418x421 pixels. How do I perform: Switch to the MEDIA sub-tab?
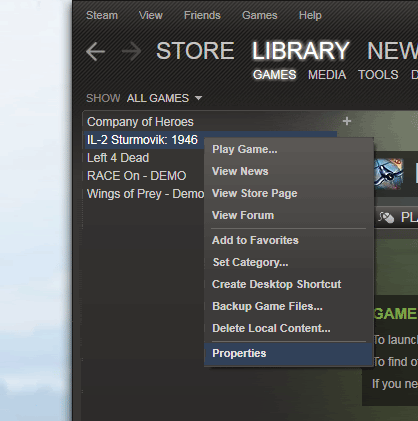tap(327, 75)
